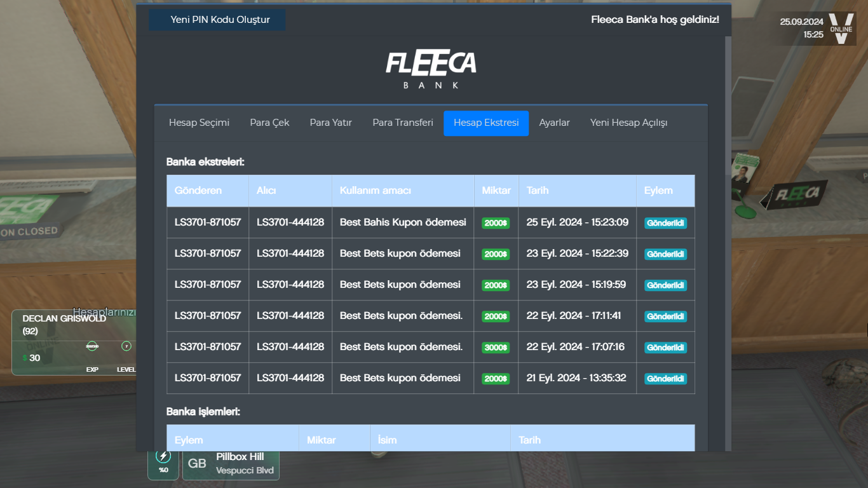Click the Gönderildi badge for 23 Eyl. 15:22:39
This screenshot has height=488, width=868.
tap(665, 254)
